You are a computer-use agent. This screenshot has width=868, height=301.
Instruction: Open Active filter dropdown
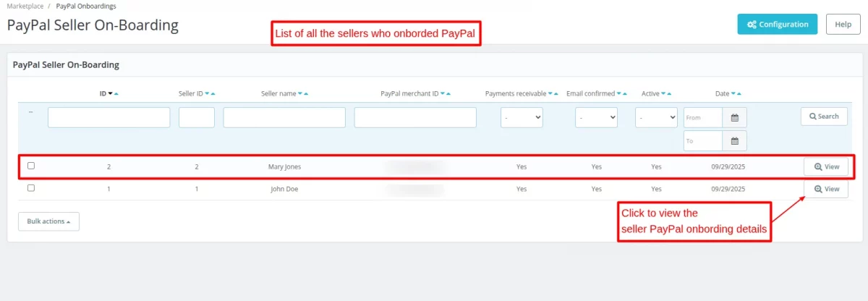656,117
